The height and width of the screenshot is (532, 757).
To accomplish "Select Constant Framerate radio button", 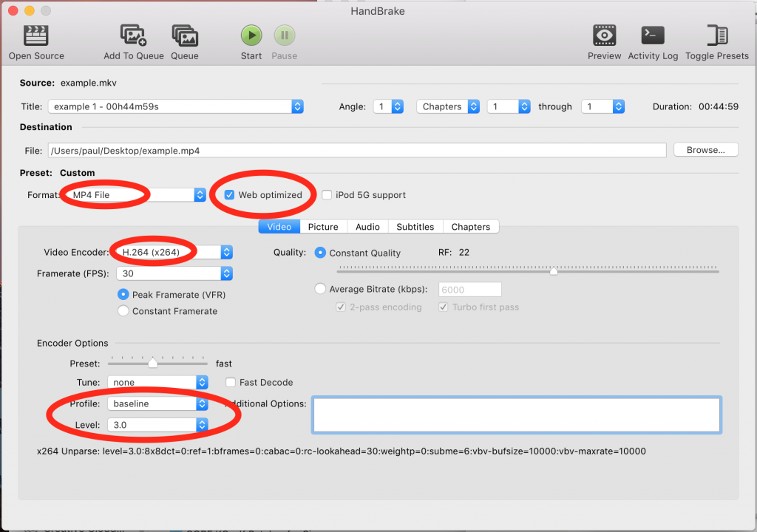I will click(x=123, y=311).
